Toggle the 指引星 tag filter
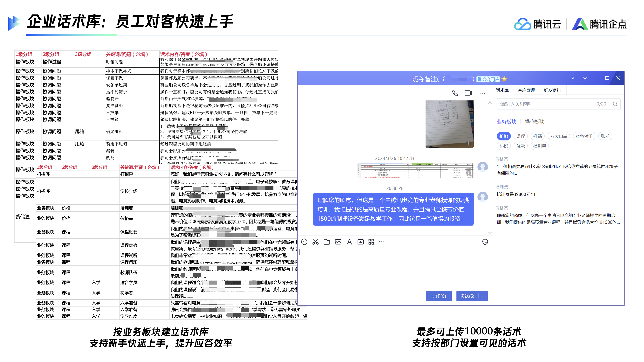The height and width of the screenshot is (362, 644). coord(540,146)
